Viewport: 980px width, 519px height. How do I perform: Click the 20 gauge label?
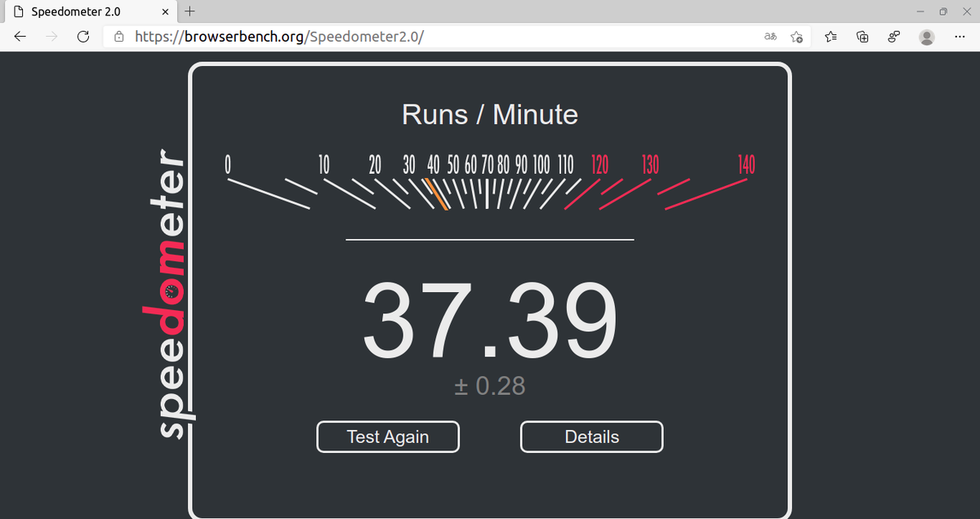tap(376, 165)
